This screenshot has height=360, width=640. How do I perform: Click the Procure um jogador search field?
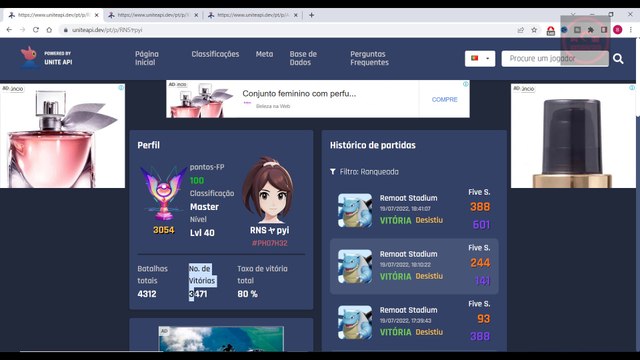(555, 58)
